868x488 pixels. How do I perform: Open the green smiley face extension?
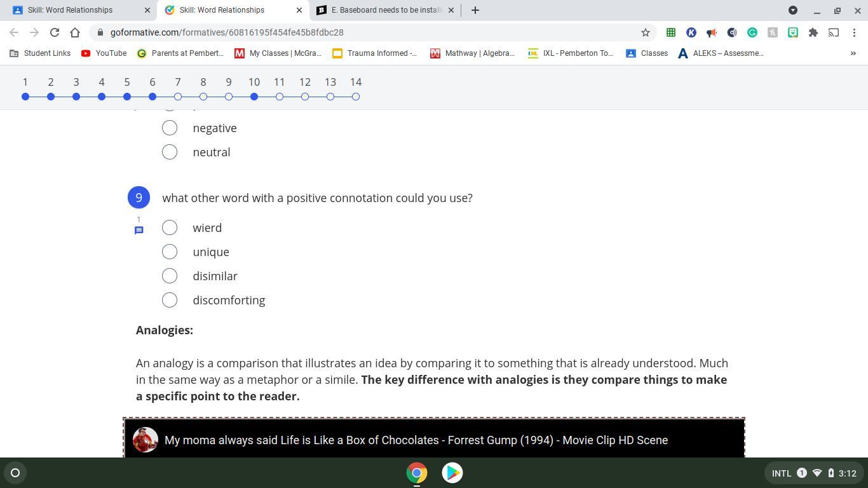[x=793, y=32]
